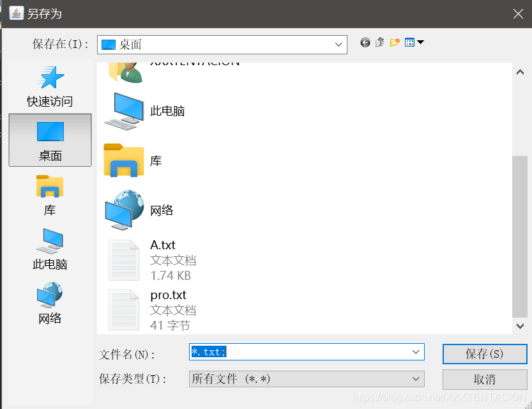The width and height of the screenshot is (532, 409).
Task: Go up one folder level icon
Action: [x=379, y=42]
